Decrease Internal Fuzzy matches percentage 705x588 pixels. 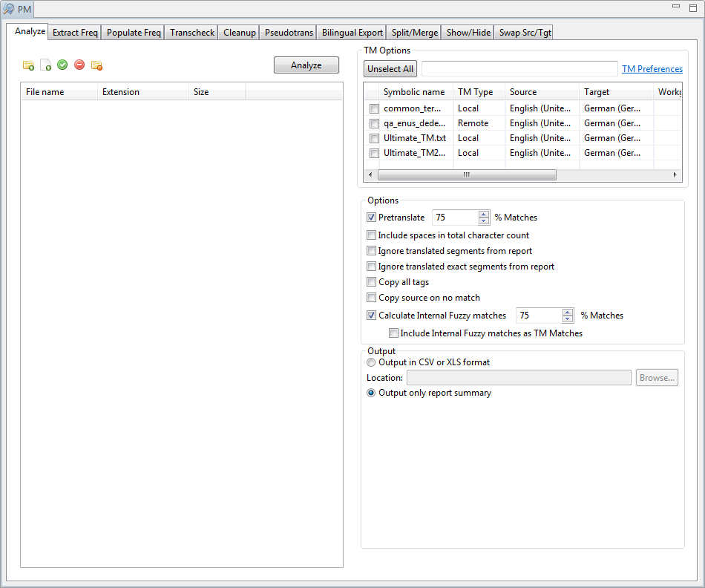pos(568,319)
